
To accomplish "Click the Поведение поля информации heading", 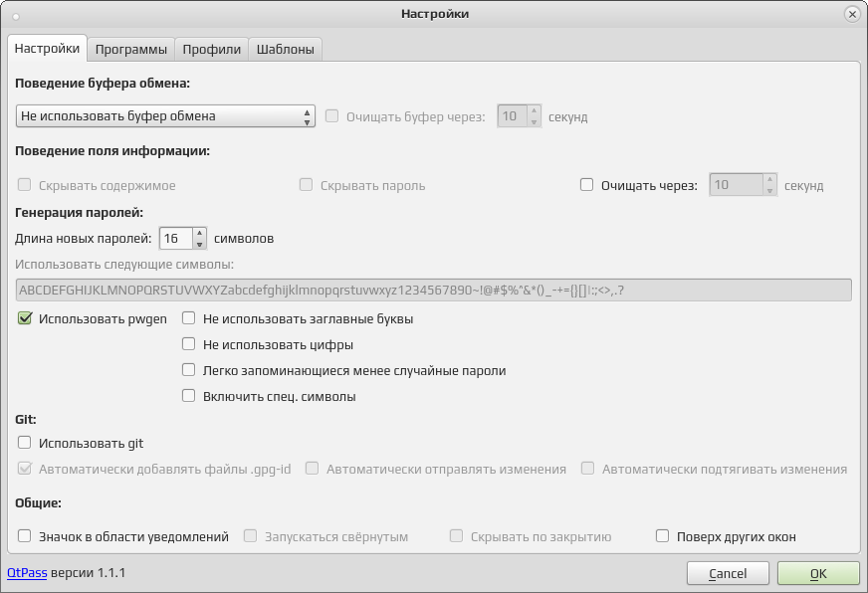I will [x=112, y=151].
